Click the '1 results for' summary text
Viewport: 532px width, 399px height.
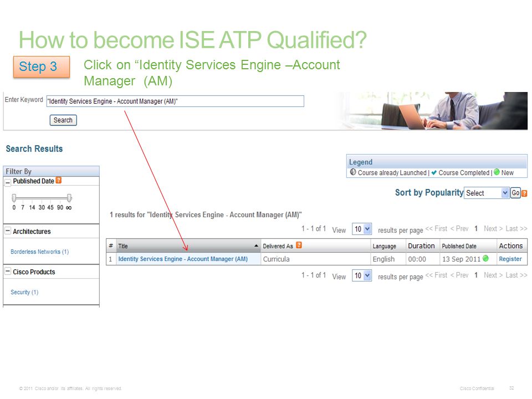(x=206, y=215)
